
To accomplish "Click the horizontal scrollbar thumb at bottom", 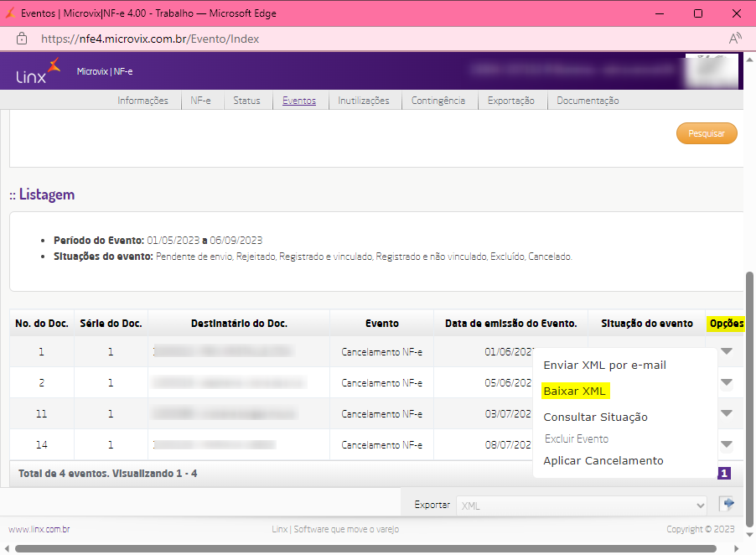I will [x=365, y=549].
